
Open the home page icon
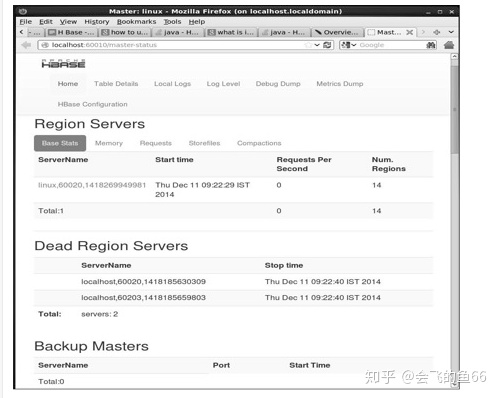(449, 45)
